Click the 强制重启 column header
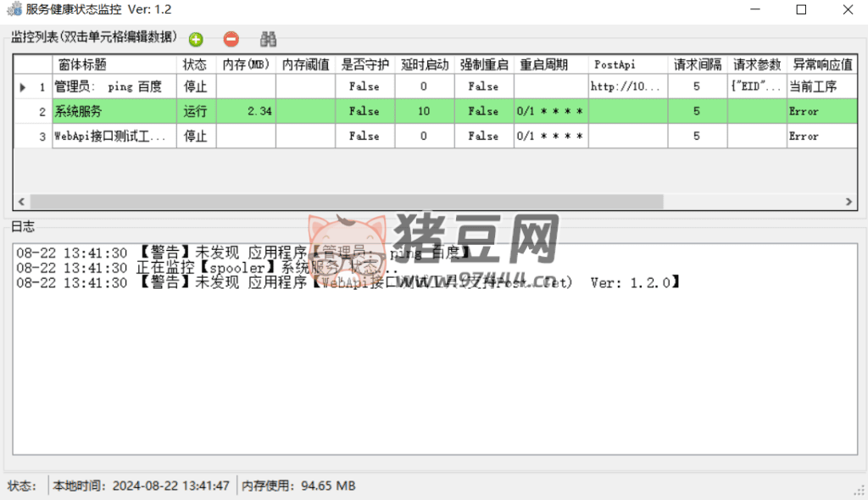Screen dimensions: 868x500 tap(484, 64)
